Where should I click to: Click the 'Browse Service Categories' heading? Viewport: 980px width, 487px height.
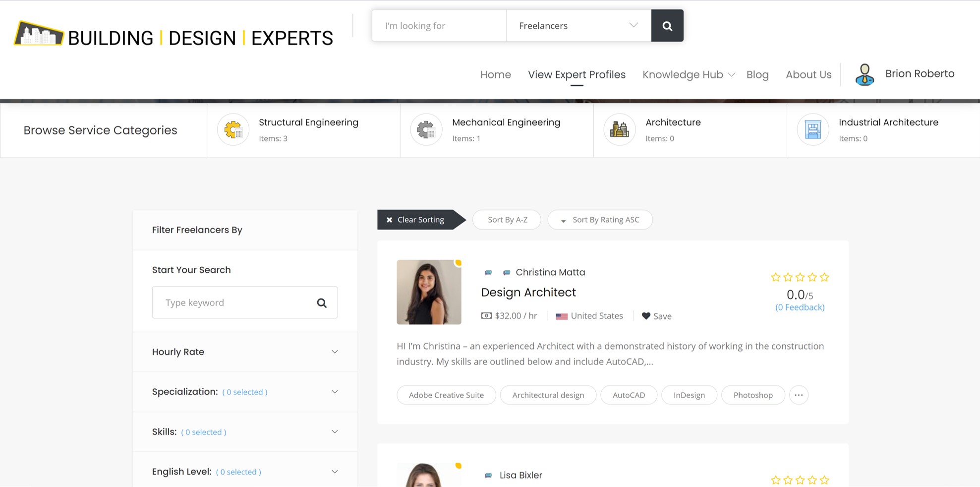[x=100, y=130]
